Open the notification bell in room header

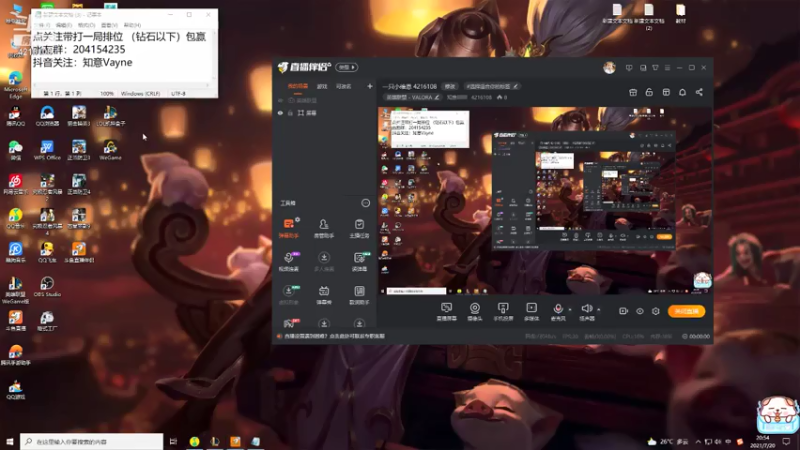tap(682, 92)
